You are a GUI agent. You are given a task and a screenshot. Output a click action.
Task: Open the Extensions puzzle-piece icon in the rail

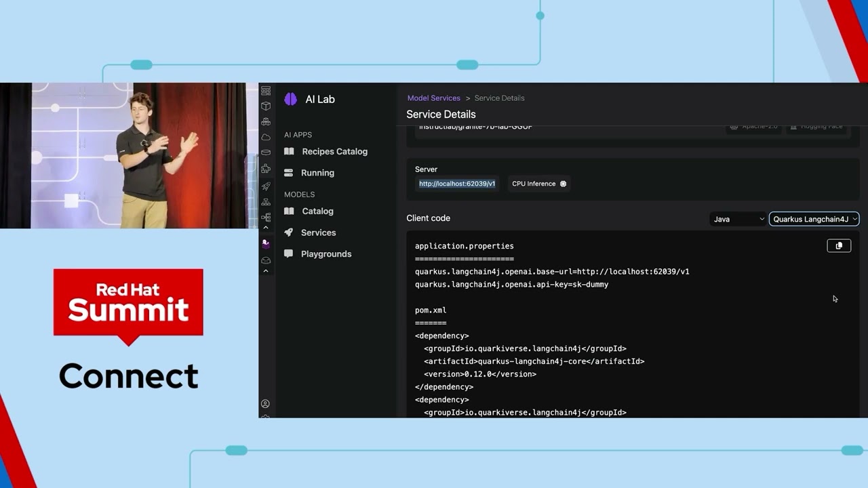pyautogui.click(x=266, y=169)
